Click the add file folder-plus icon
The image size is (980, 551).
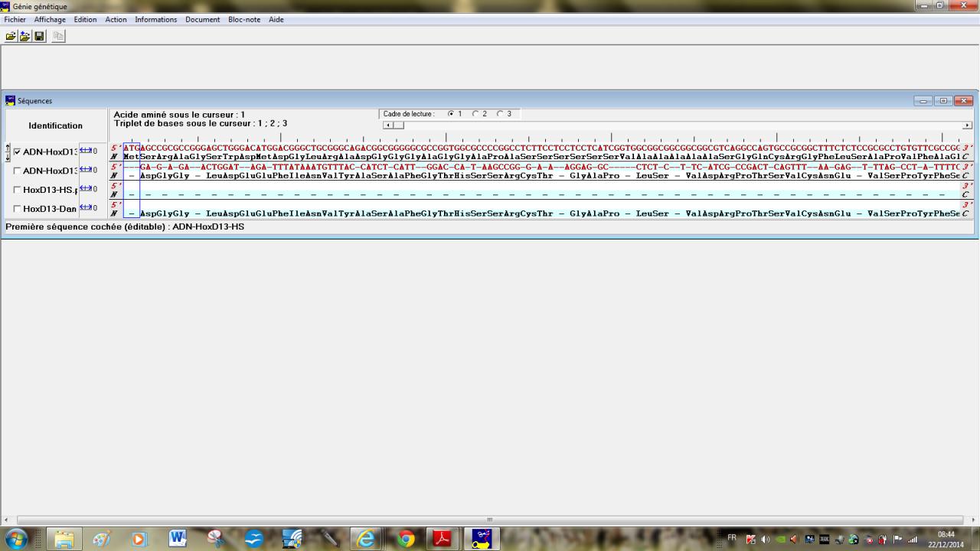(x=24, y=36)
